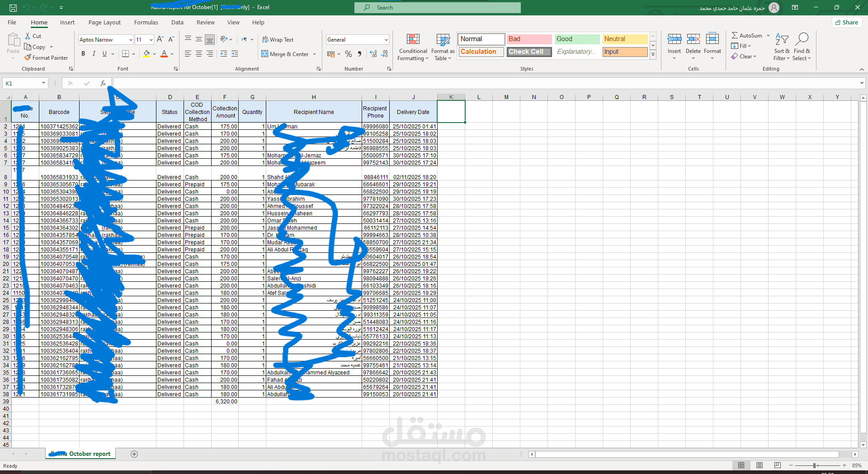Open the Font Size dropdown
The width and height of the screenshot is (868, 474).
click(x=150, y=40)
